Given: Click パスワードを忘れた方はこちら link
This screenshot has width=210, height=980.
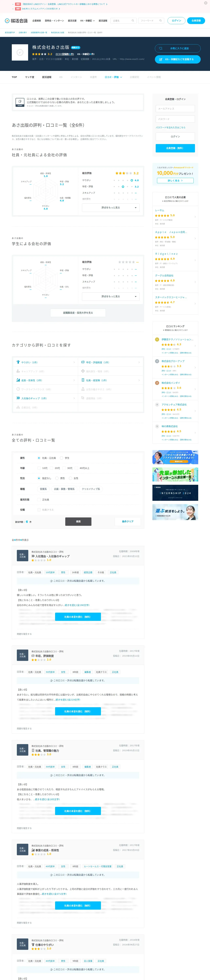Looking at the screenshot, I should [170, 127].
